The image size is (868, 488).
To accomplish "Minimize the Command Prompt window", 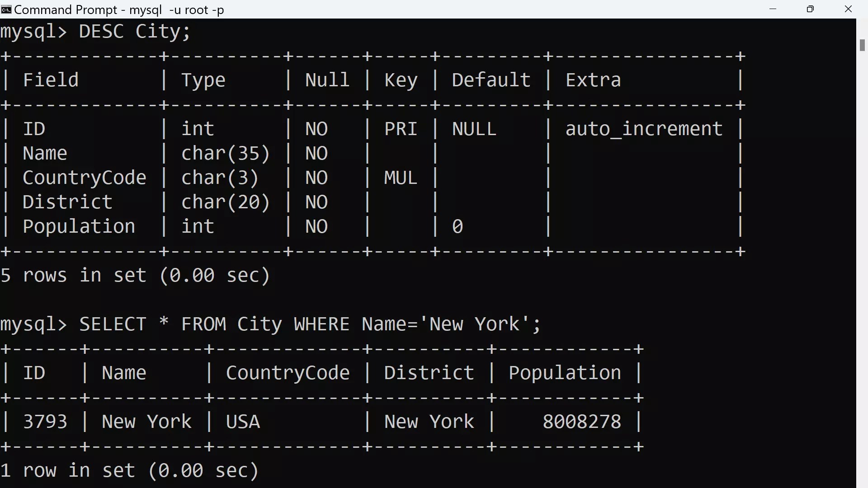I will (773, 9).
